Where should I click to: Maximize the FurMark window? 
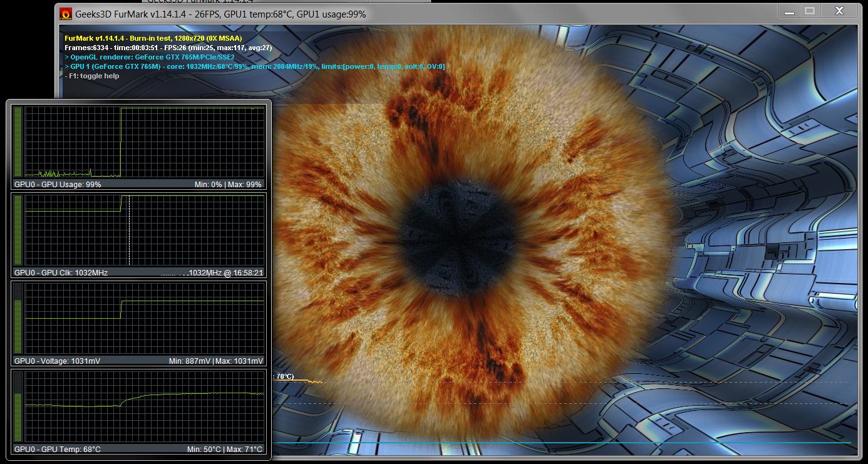coord(810,11)
